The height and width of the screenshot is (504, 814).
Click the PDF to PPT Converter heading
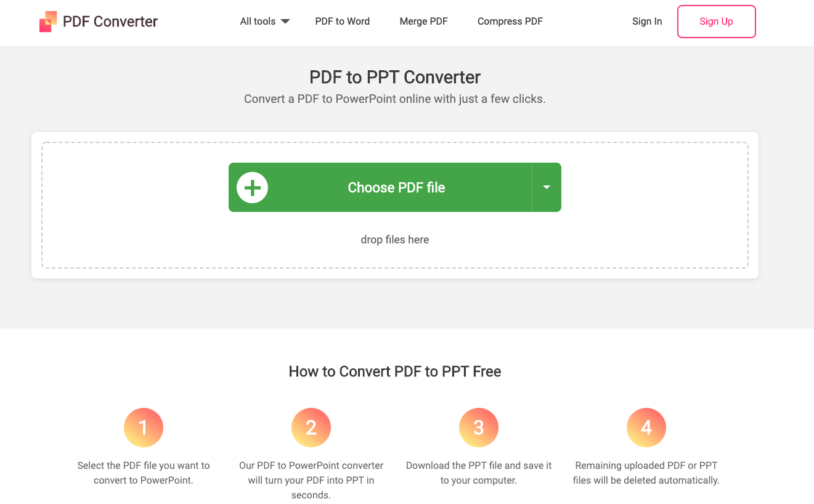point(394,77)
